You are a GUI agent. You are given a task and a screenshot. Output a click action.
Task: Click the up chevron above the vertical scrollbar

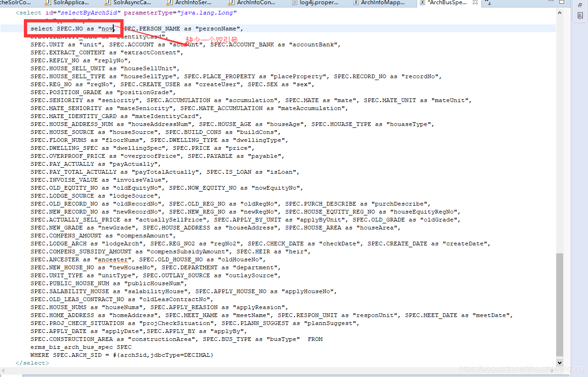coord(559,13)
